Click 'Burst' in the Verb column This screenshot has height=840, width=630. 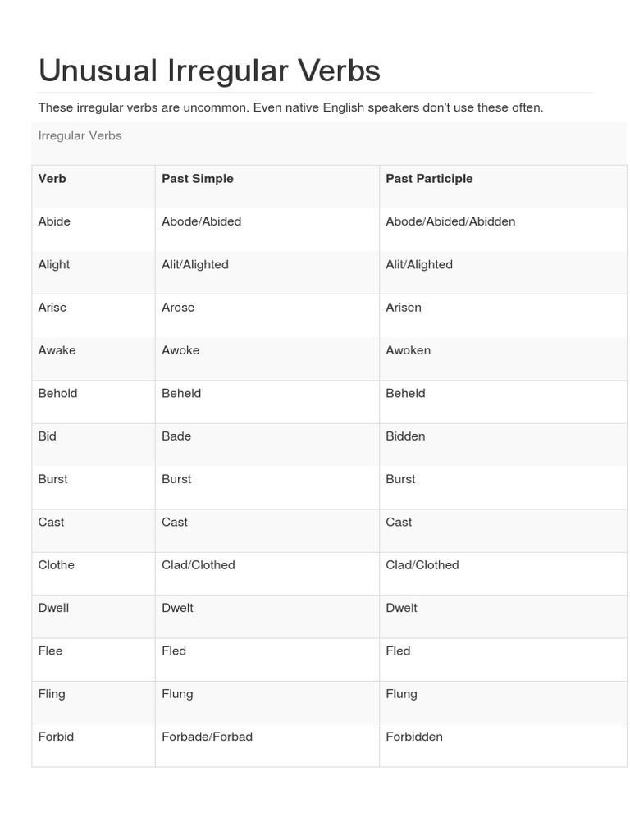click(52, 479)
